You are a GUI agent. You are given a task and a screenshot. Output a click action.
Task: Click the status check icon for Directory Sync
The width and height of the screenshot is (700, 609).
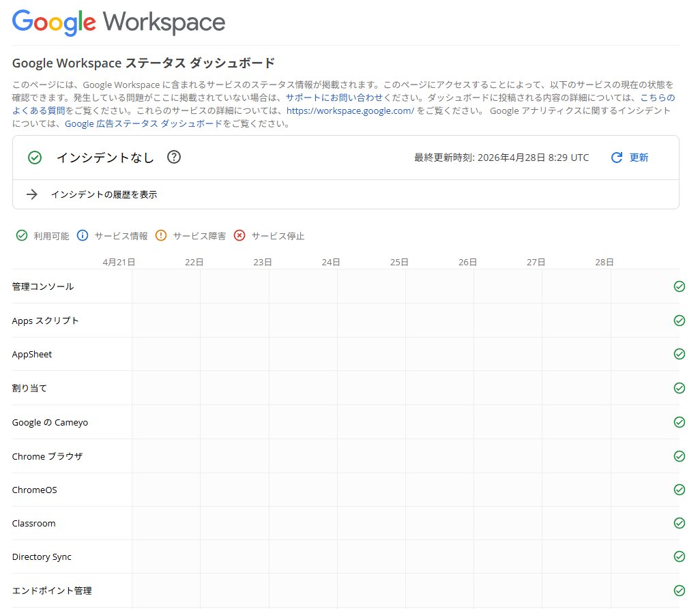coord(679,556)
